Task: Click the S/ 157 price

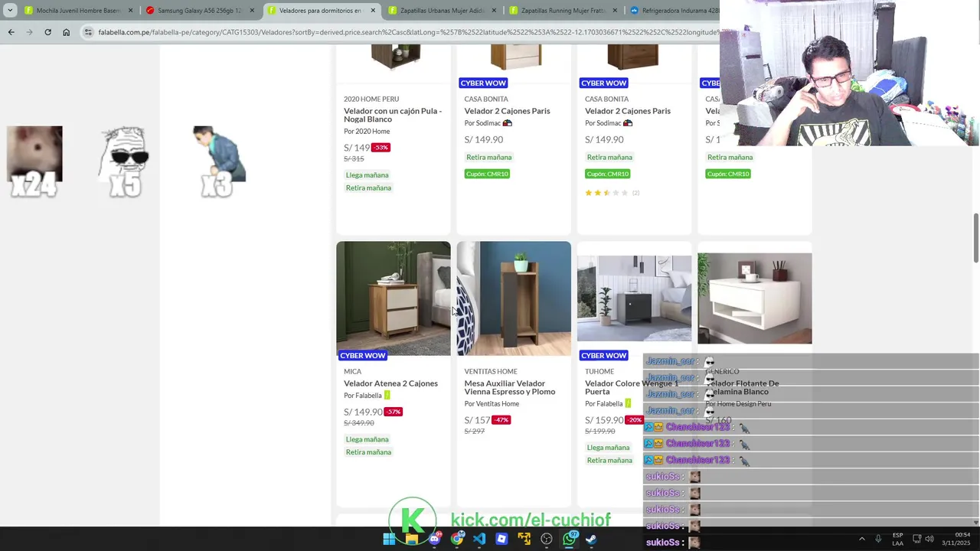Action: pyautogui.click(x=477, y=420)
